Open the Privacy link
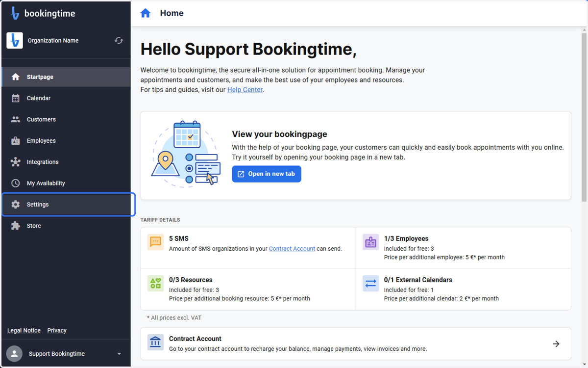 pyautogui.click(x=57, y=330)
